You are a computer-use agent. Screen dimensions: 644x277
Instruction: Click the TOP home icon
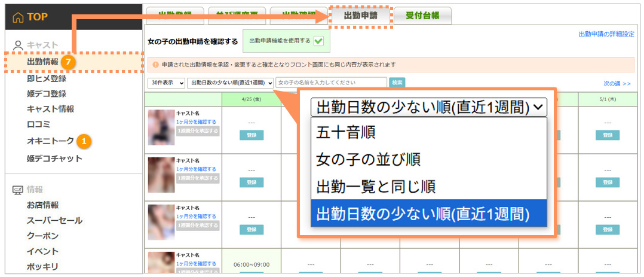pyautogui.click(x=18, y=17)
